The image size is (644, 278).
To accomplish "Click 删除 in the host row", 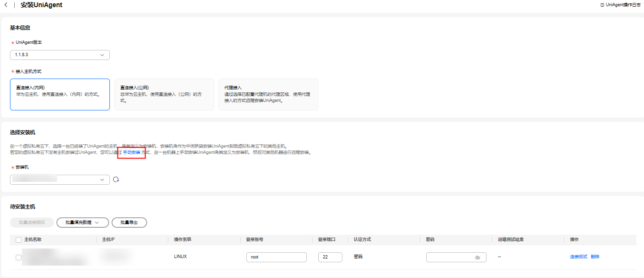I will pos(595,257).
